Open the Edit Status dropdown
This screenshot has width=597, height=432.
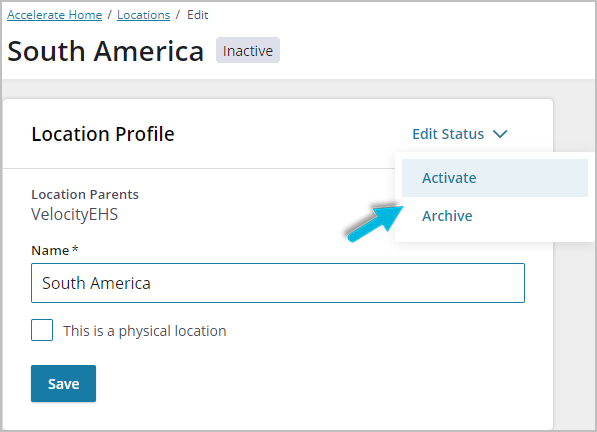point(460,134)
